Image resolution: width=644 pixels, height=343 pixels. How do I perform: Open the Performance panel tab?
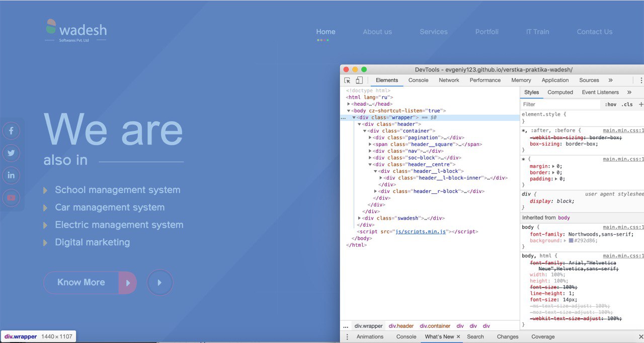(485, 80)
